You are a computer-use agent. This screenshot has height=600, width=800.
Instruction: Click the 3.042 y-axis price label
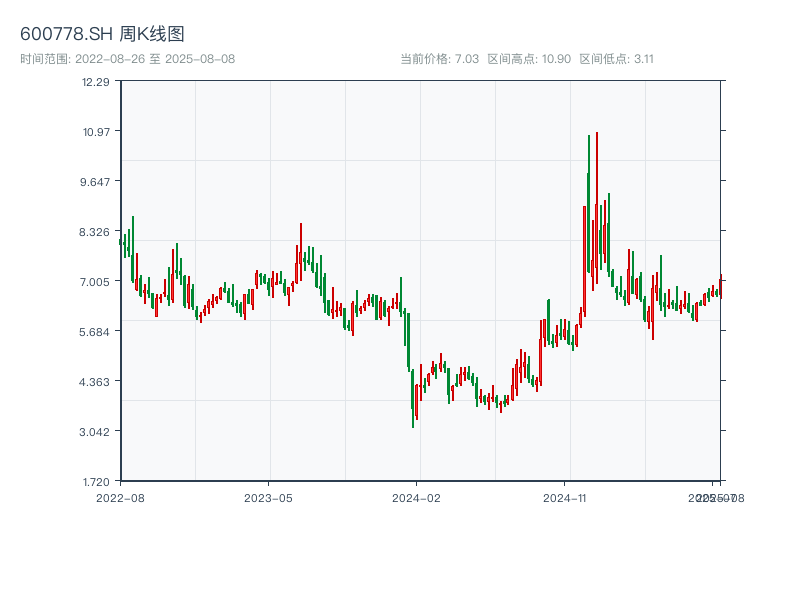point(96,432)
